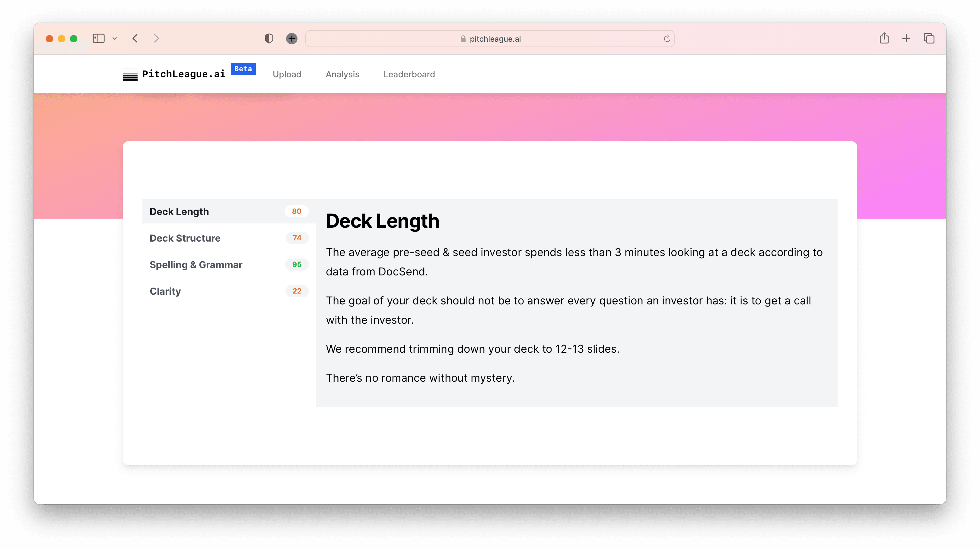Select the Deck Length tab
The height and width of the screenshot is (549, 980).
click(x=229, y=211)
